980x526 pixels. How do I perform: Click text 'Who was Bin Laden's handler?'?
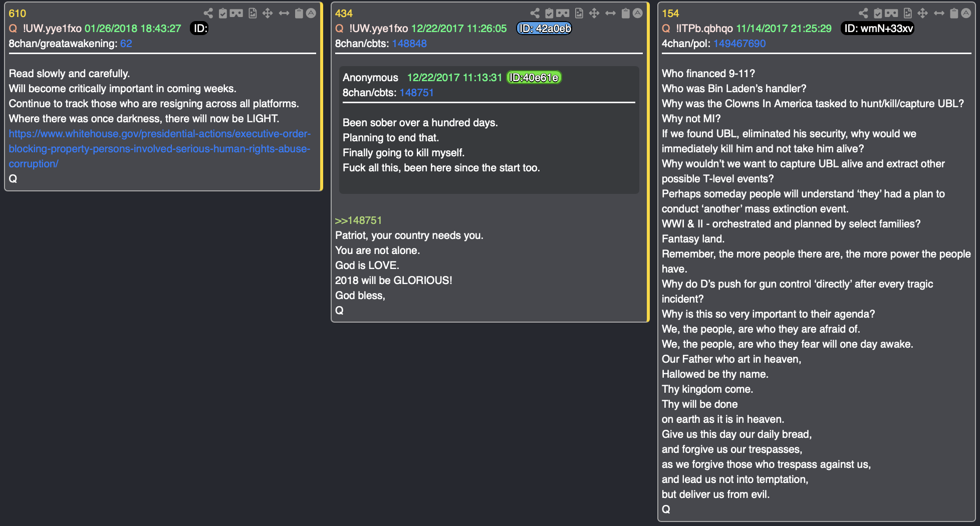734,89
